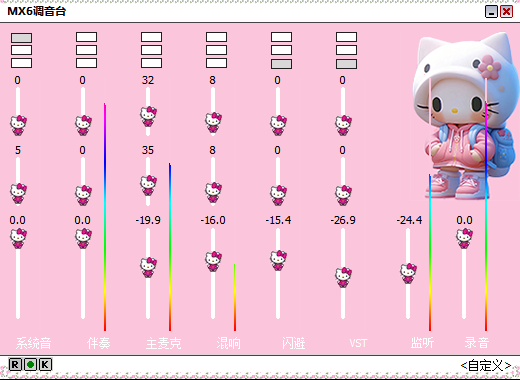Click the R icon in the bottom bar
This screenshot has height=380, width=520.
click(x=15, y=365)
